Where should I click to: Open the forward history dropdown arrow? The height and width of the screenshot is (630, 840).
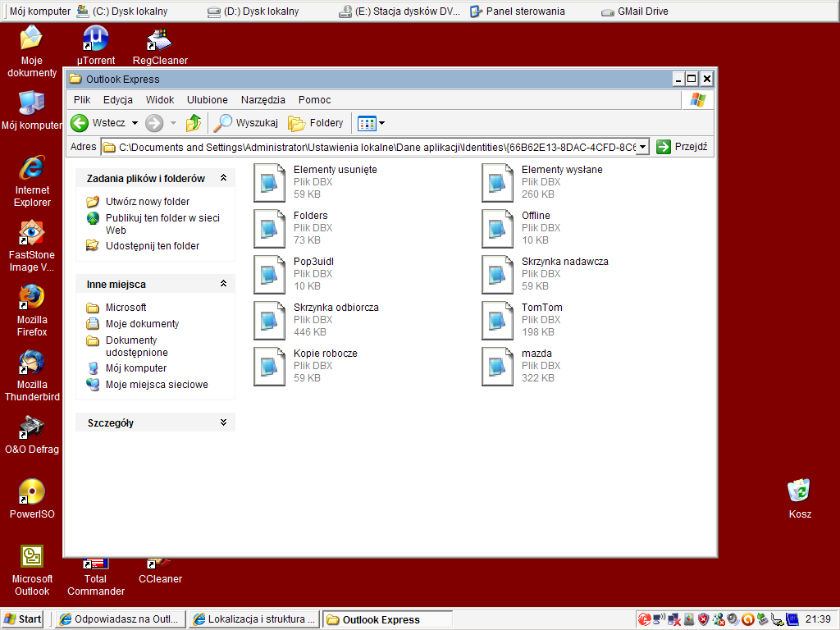[x=173, y=123]
